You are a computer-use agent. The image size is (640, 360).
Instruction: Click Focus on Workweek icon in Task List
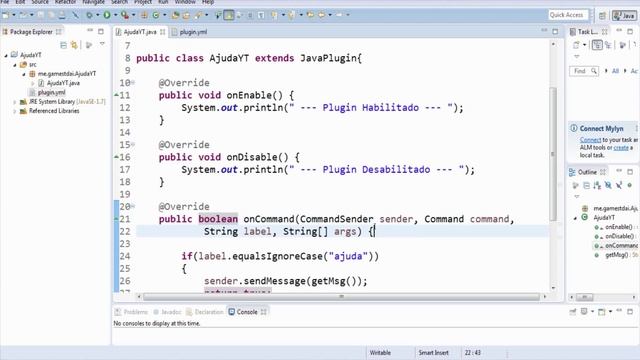pos(622,45)
